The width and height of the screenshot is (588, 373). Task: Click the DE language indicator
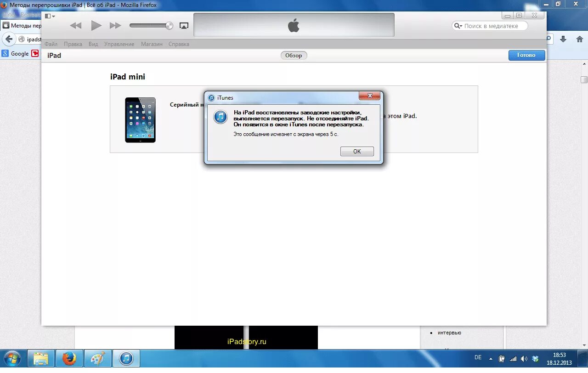tap(478, 357)
